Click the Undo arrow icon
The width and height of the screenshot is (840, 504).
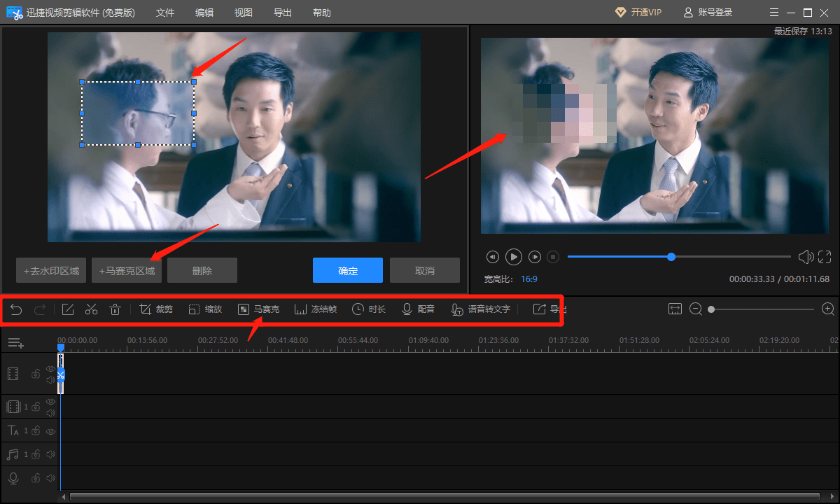click(15, 309)
